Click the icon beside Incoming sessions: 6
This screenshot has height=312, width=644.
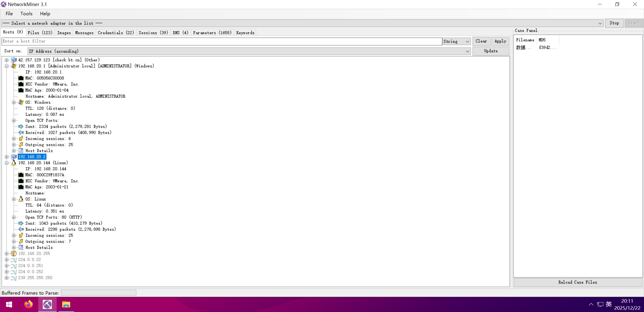21,139
